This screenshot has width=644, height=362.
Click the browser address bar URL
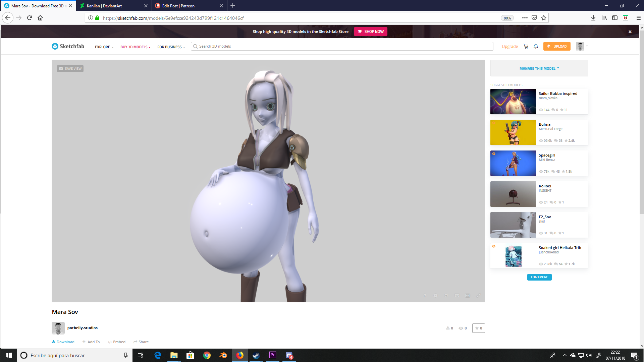(173, 18)
